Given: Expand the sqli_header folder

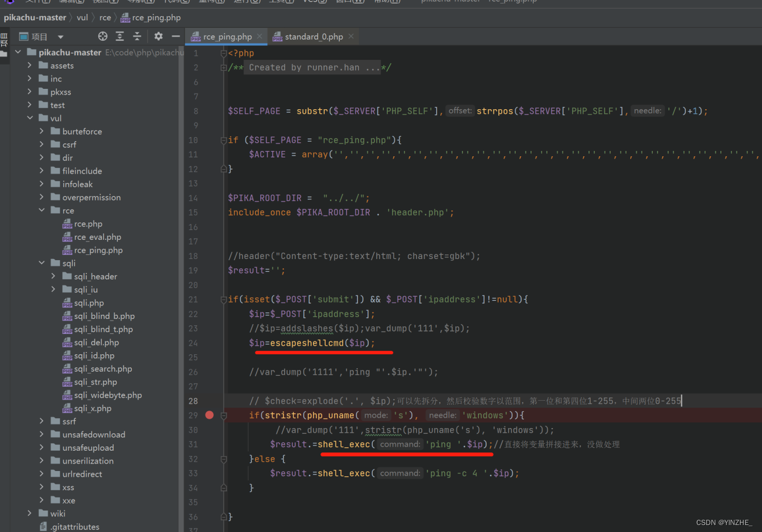Looking at the screenshot, I should [x=53, y=276].
